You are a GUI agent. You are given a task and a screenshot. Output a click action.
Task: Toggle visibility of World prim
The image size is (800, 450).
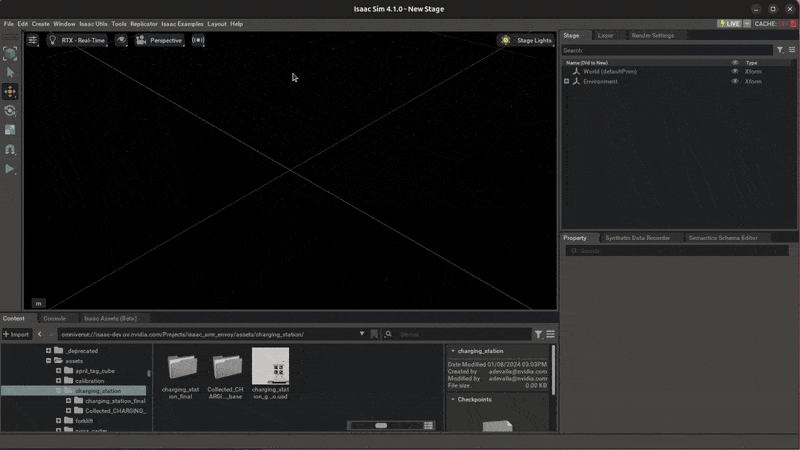[x=735, y=72]
